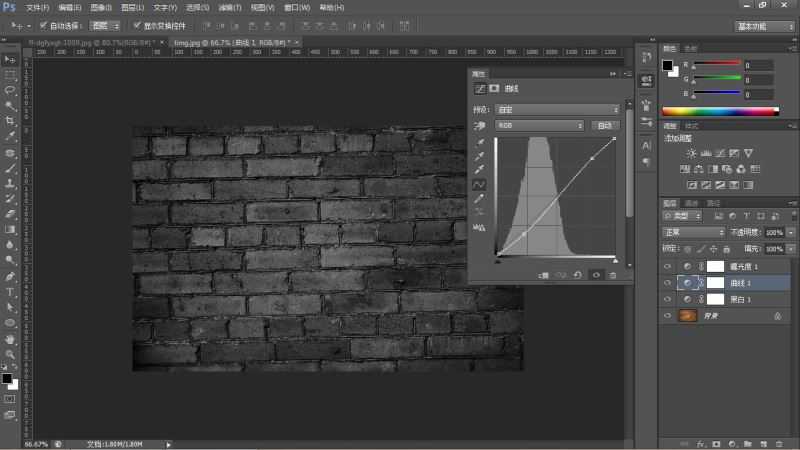Screen dimensions: 800x450
Task: Select the Crop tool
Action: 10,120
